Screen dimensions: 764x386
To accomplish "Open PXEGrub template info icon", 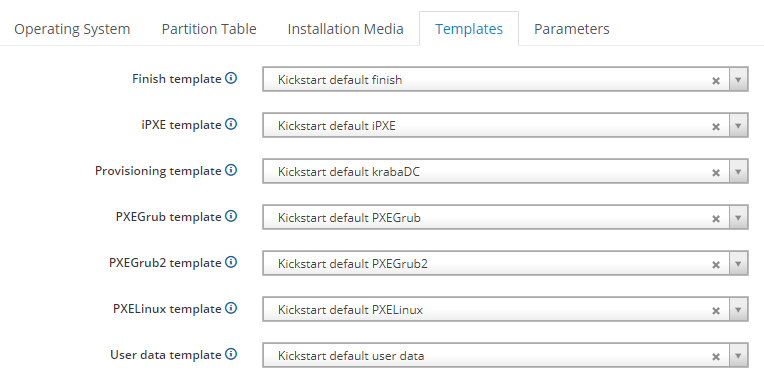I will [231, 216].
